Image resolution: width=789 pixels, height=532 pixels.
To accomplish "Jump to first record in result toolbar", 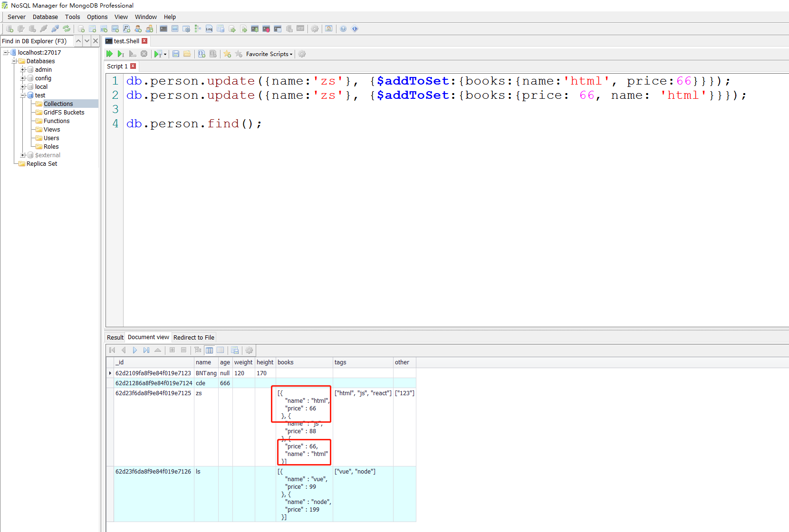I will pyautogui.click(x=112, y=350).
